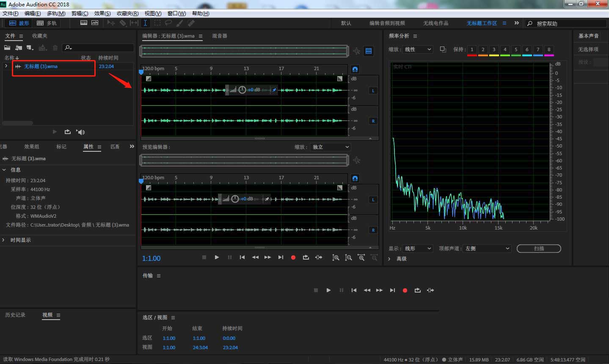Screen dimensions: 609x364
Task: Click the Open File folder icon
Action: click(7, 48)
